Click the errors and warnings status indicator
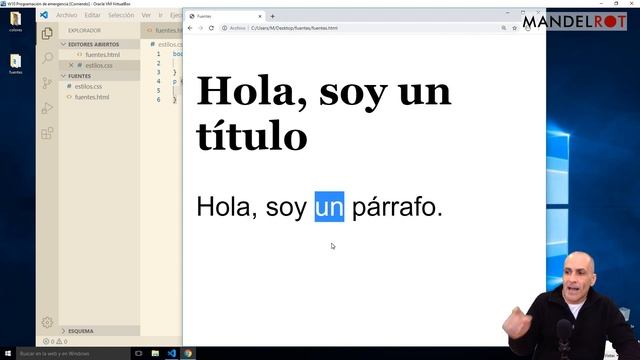This screenshot has height=360, width=640. pos(55,341)
